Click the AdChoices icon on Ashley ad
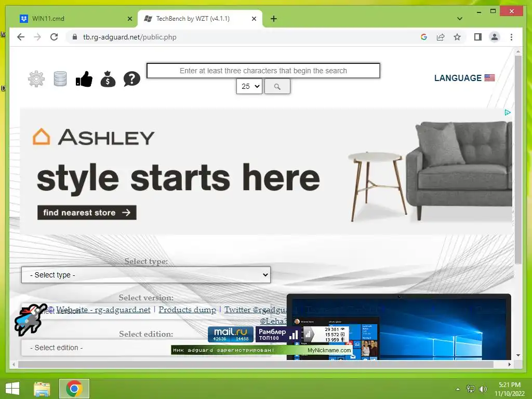 tap(507, 112)
